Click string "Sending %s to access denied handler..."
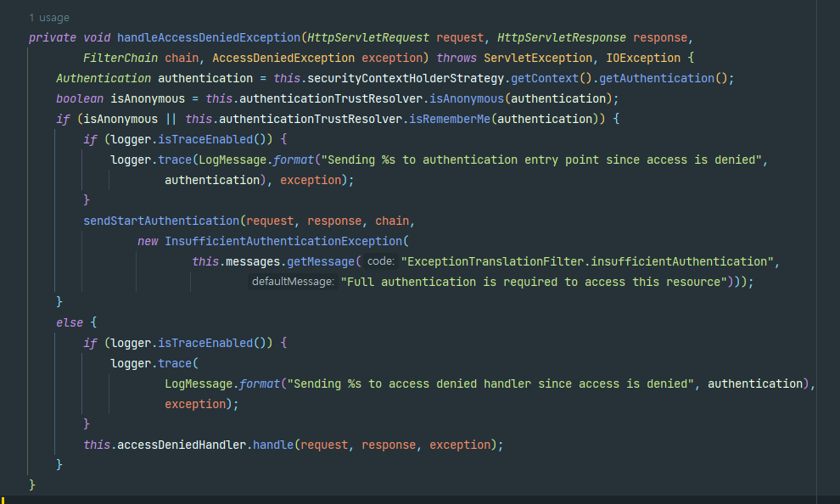The width and height of the screenshot is (840, 504). tap(490, 384)
